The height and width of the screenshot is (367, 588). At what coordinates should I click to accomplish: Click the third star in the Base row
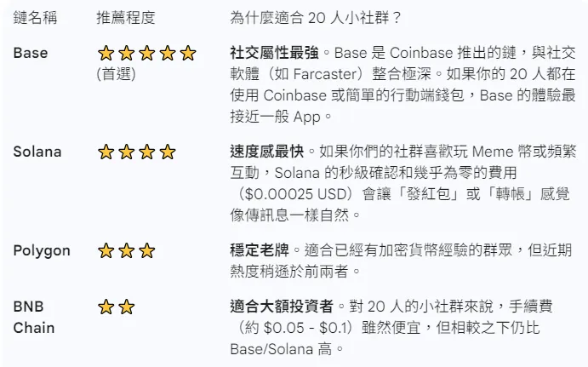click(x=147, y=54)
